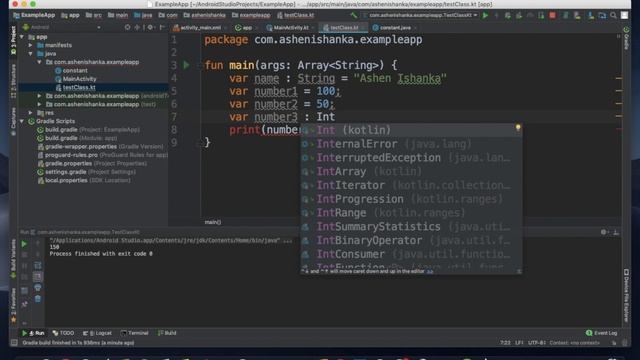
Task: Click the pin tab icon in Run panel
Action: (24, 304)
